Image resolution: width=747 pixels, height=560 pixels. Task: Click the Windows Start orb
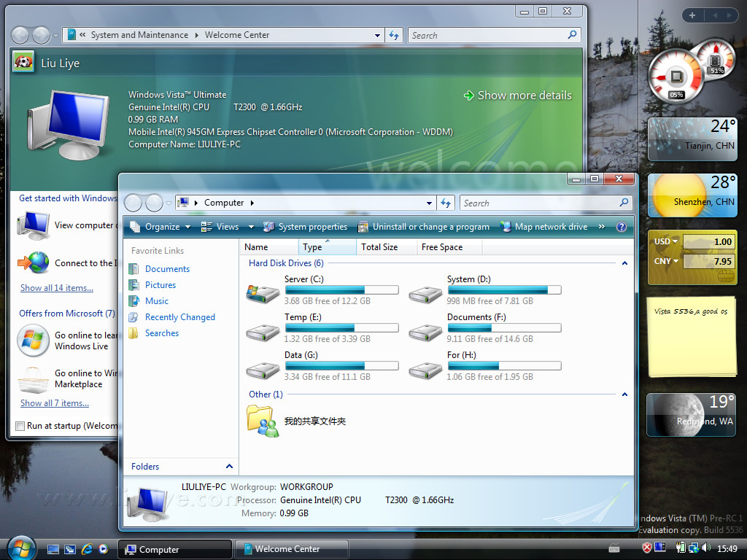(x=21, y=548)
